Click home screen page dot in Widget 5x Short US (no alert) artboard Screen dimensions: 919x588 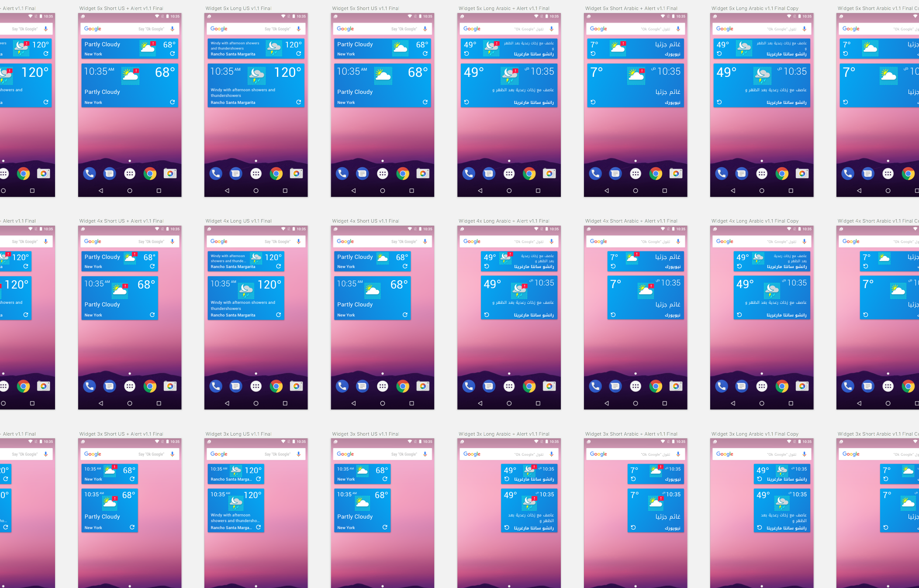383,161
